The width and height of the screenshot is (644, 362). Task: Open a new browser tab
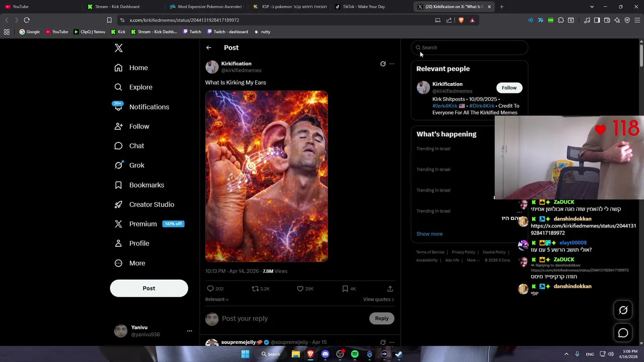[502, 7]
